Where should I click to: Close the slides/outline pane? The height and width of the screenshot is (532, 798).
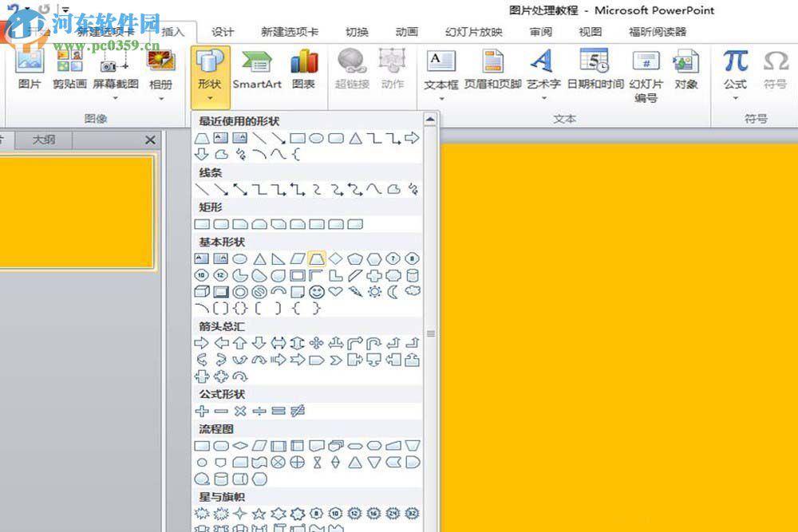point(150,140)
